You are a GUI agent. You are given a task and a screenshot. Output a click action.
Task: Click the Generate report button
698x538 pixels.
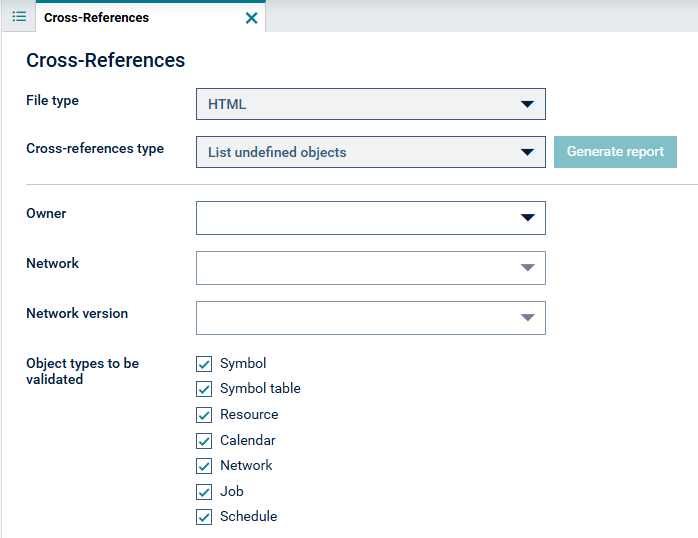coord(615,152)
